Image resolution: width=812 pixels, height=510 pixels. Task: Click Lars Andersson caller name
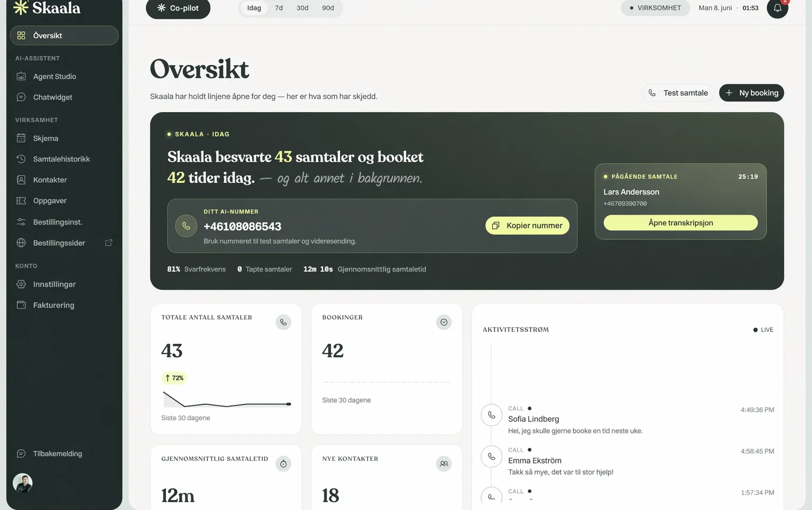[x=631, y=192]
